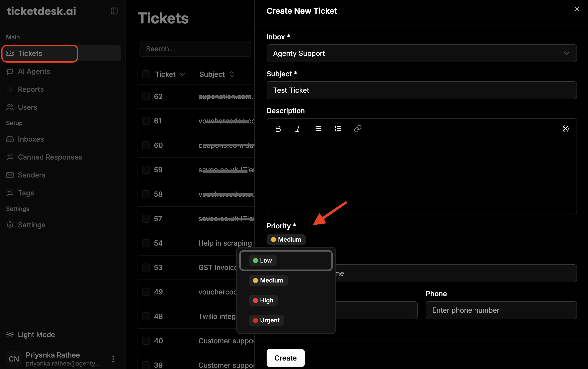Tick the checkbox for ticket 58
588x369 pixels.
tap(146, 194)
